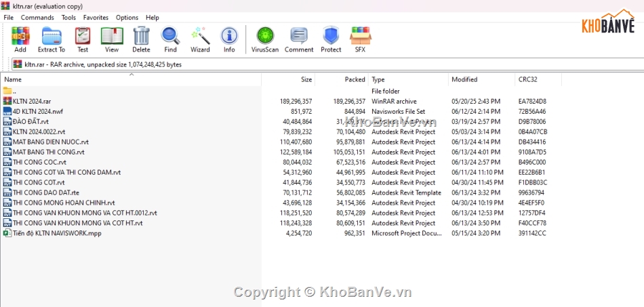Click modified date 06/11/24 11:10 PM
This screenshot has width=644, height=307.
coord(477,172)
